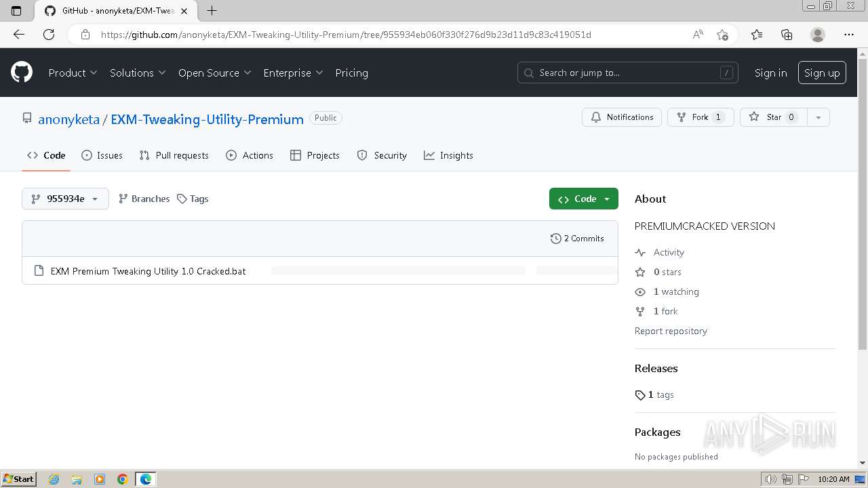Click the GitHub logo icon
This screenshot has width=868, height=488.
22,73
